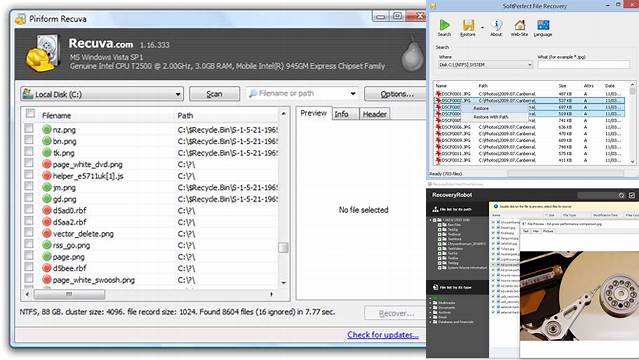Image resolution: width=639 pixels, height=360 pixels.
Task: Click the red status icon beside page_white_dvd.png
Action: [46, 164]
